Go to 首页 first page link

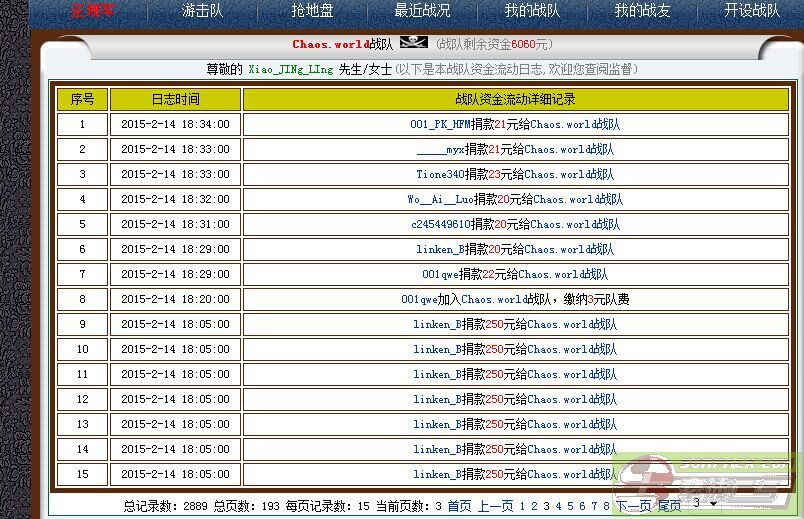[458, 506]
